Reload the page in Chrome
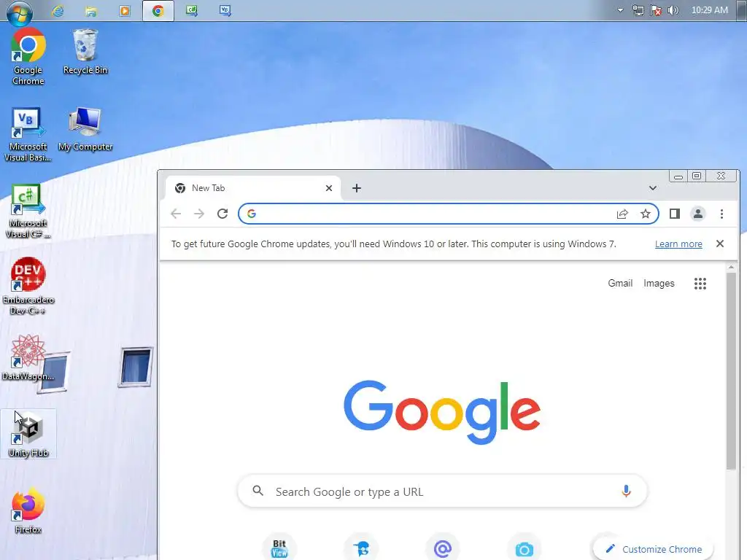 point(222,214)
